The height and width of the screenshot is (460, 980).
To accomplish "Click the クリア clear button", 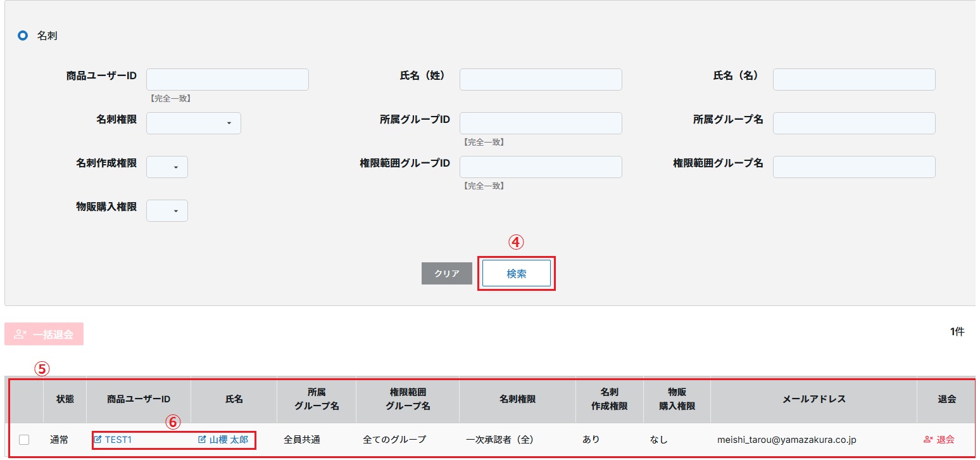I will [x=447, y=274].
